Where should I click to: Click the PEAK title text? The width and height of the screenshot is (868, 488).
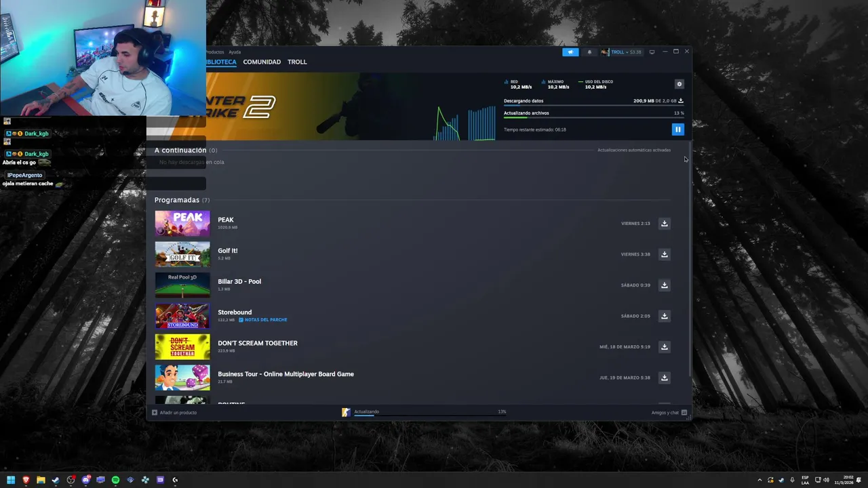pyautogui.click(x=226, y=220)
